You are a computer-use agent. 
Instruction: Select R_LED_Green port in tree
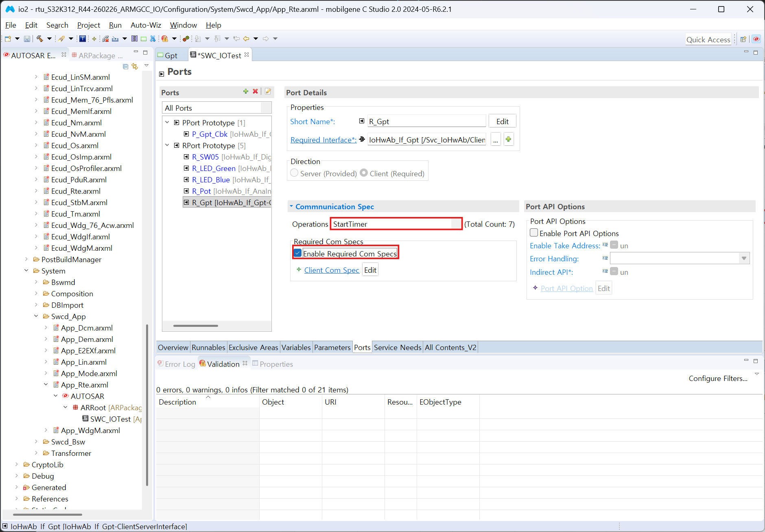214,168
